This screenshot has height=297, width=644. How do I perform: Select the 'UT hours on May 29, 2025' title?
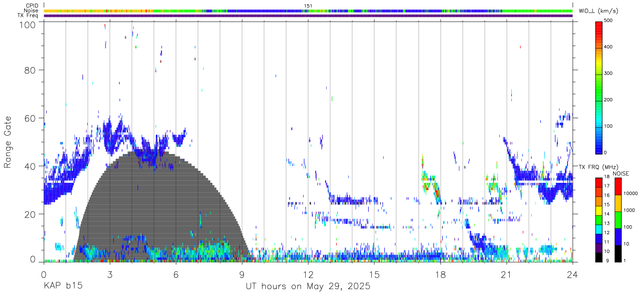(x=308, y=287)
